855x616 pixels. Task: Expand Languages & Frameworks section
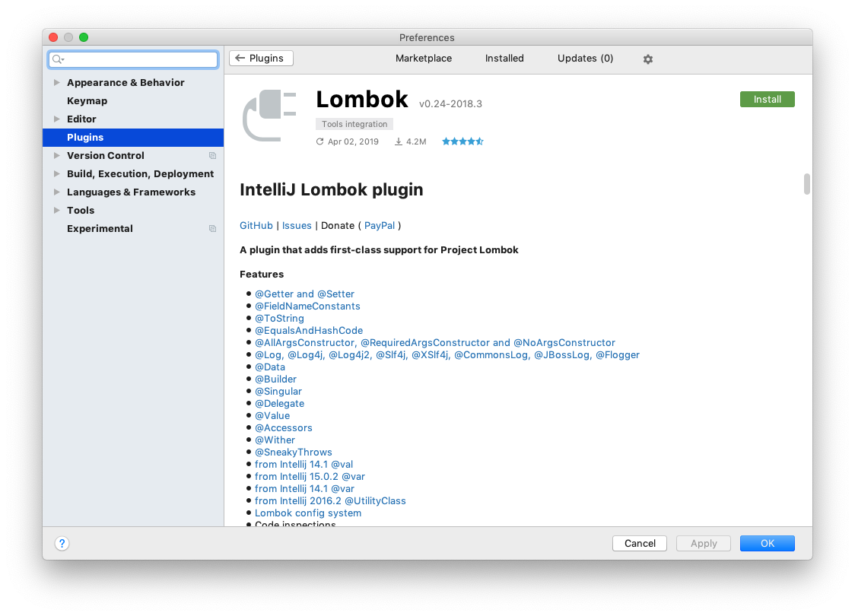57,192
